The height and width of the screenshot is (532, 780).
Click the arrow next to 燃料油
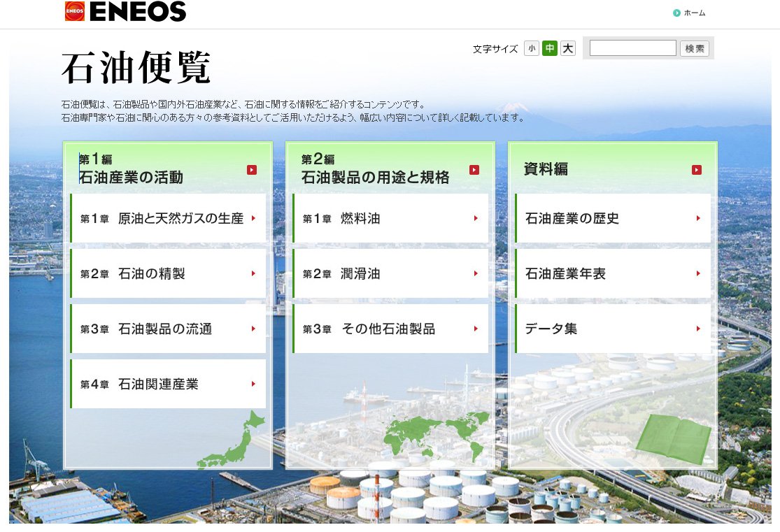[476, 218]
